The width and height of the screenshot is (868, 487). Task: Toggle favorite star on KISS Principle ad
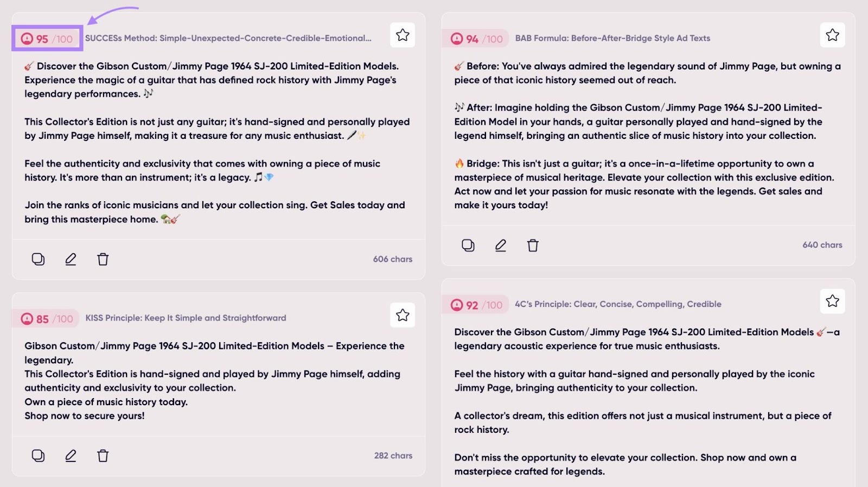[403, 315]
